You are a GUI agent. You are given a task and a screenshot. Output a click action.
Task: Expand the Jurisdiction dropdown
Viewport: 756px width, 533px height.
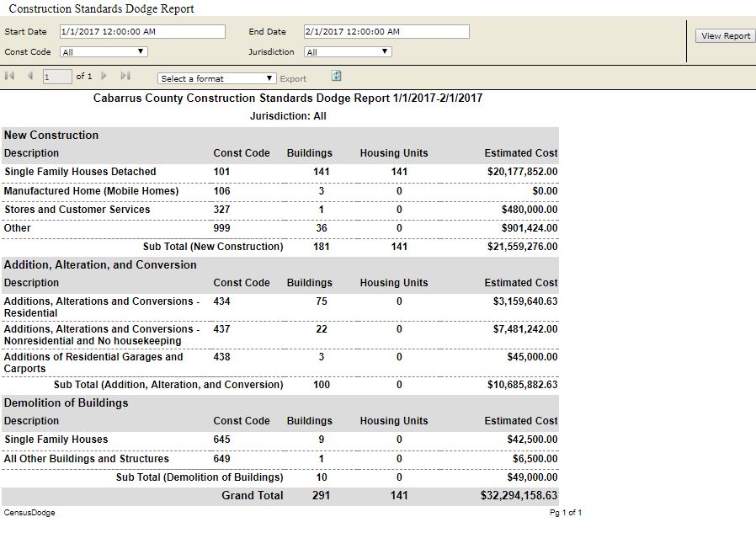pos(348,52)
